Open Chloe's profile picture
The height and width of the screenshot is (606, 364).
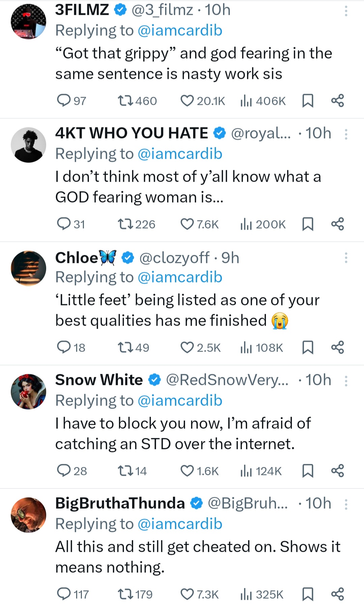pyautogui.click(x=29, y=268)
